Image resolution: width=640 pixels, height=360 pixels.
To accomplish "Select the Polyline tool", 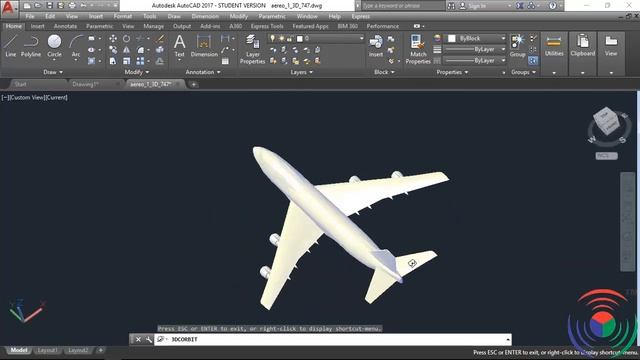I will (31, 46).
